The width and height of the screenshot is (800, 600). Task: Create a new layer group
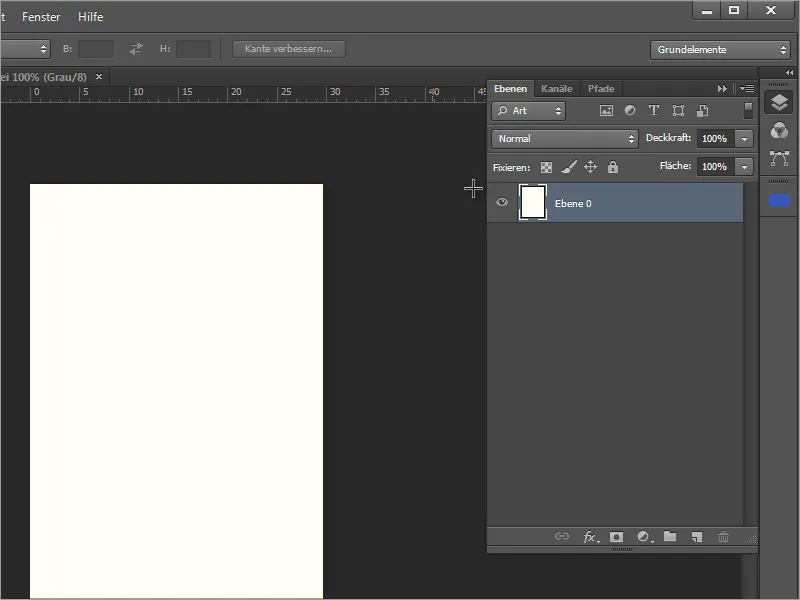pyautogui.click(x=669, y=537)
